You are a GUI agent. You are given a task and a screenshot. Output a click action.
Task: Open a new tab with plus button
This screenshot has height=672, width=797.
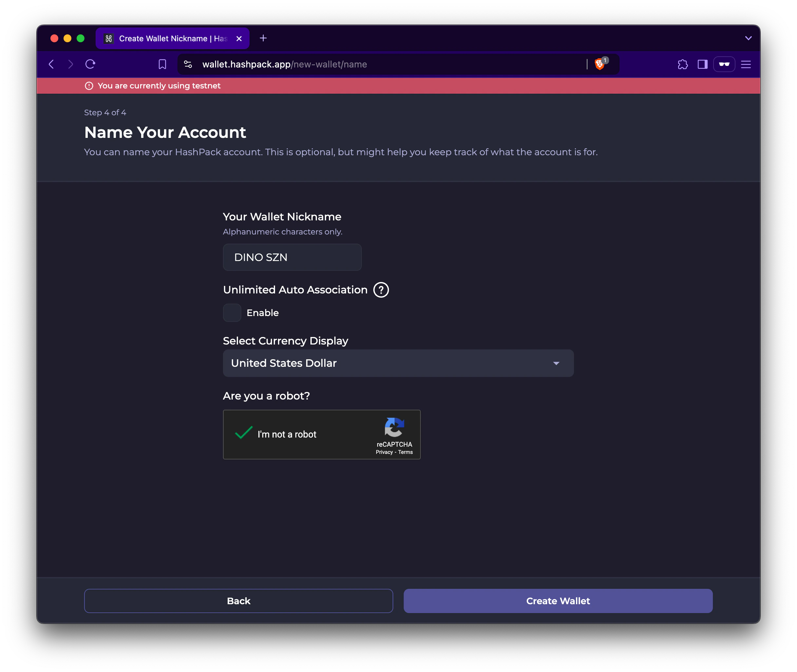pyautogui.click(x=263, y=38)
